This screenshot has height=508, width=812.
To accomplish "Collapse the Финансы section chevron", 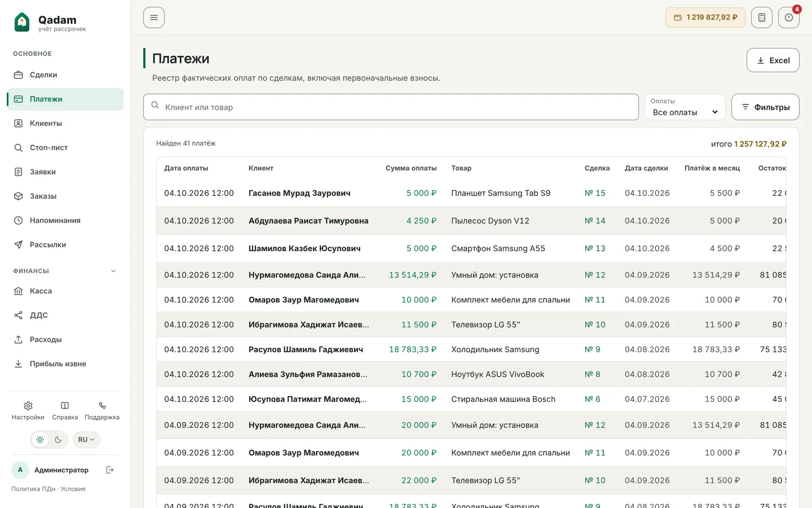I will point(113,271).
